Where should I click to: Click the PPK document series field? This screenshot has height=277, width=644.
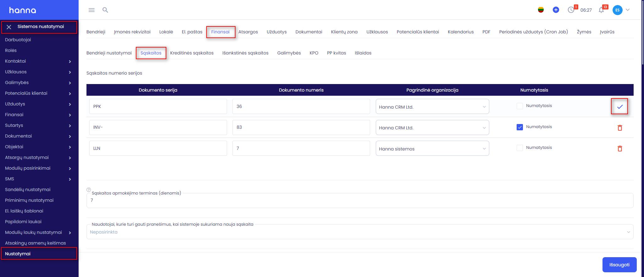[x=158, y=106]
